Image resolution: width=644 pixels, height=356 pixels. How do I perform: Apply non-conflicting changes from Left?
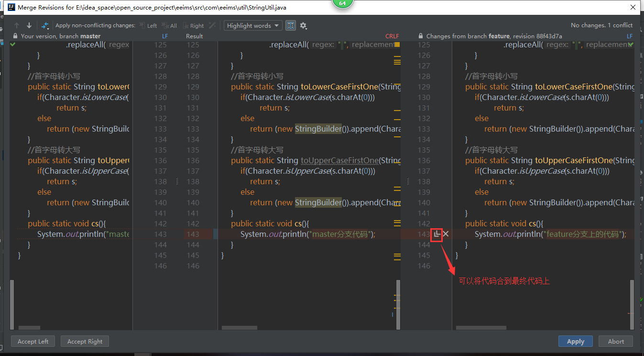point(148,26)
